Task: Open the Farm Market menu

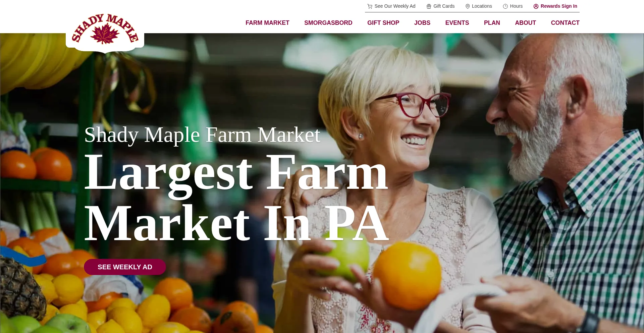Action: tap(267, 23)
